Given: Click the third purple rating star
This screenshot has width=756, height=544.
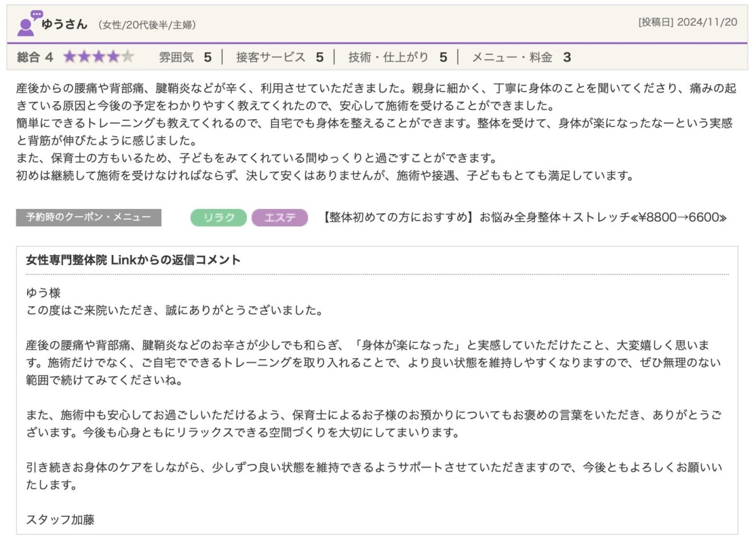Looking at the screenshot, I should point(98,57).
